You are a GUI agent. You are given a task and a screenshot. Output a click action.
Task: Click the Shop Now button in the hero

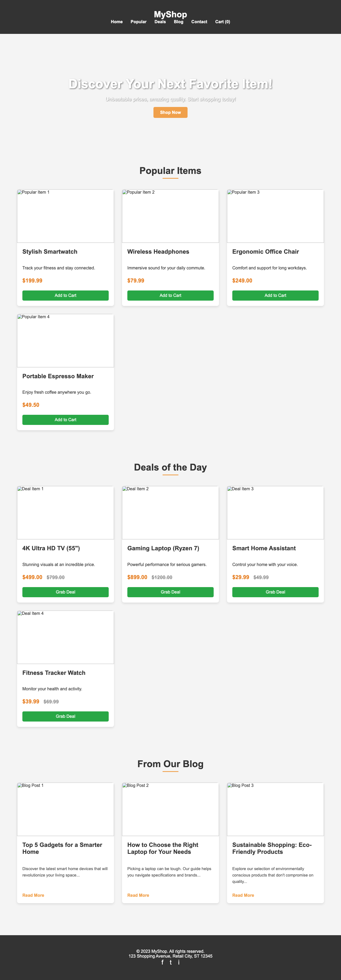(x=170, y=113)
